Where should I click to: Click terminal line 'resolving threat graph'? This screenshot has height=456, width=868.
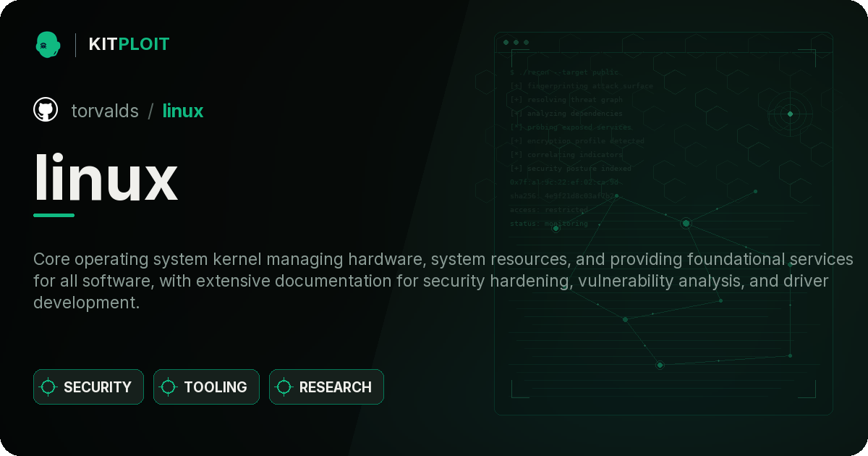[x=566, y=100]
